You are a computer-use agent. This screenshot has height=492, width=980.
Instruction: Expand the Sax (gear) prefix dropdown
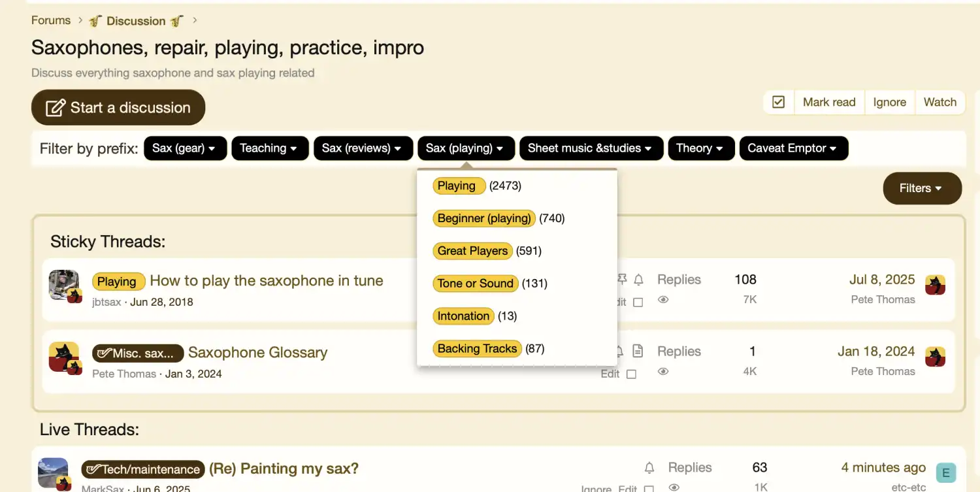coord(185,148)
